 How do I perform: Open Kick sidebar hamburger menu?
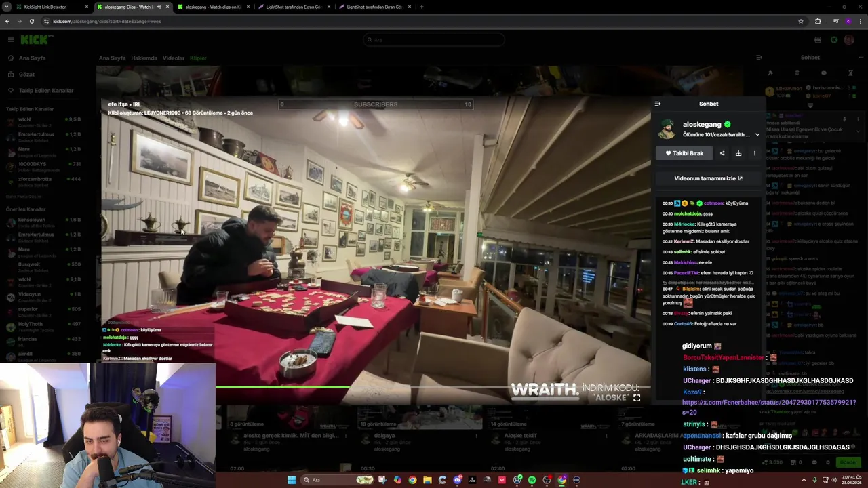coord(10,40)
